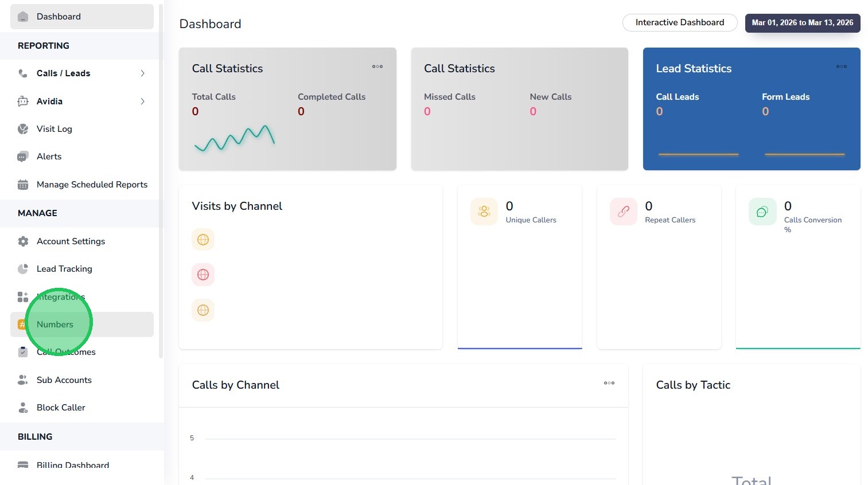
Task: Click the Unique Callers label
Action: 531,220
